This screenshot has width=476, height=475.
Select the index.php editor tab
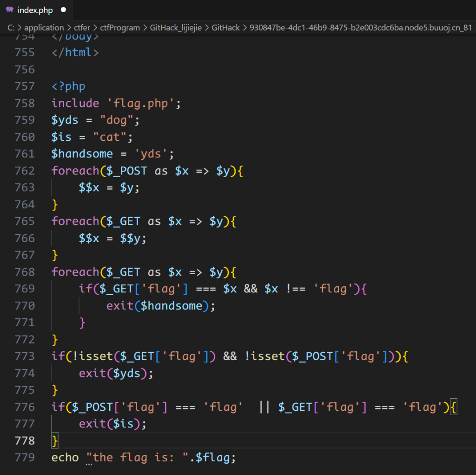point(35,10)
